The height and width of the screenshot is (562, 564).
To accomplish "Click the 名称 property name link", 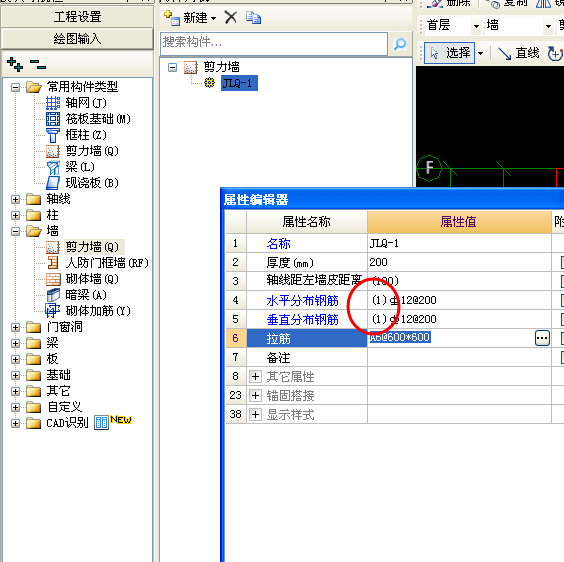I will 278,244.
